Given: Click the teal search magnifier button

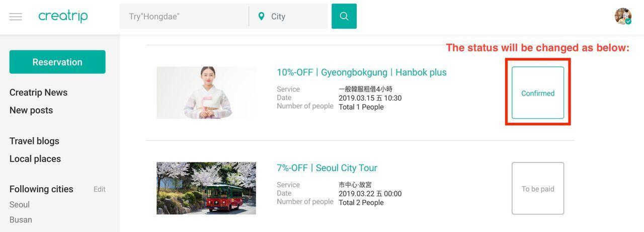Looking at the screenshot, I should click(x=344, y=16).
